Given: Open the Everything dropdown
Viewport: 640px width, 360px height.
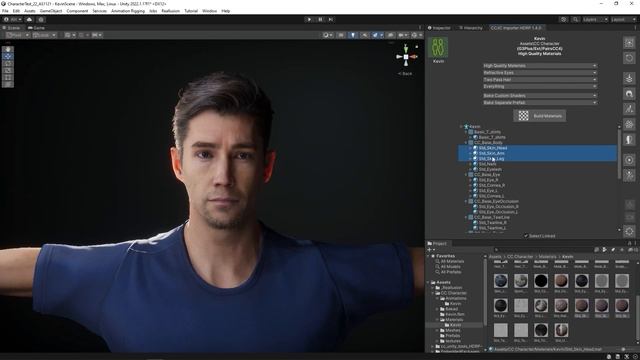Looking at the screenshot, I should tap(540, 87).
